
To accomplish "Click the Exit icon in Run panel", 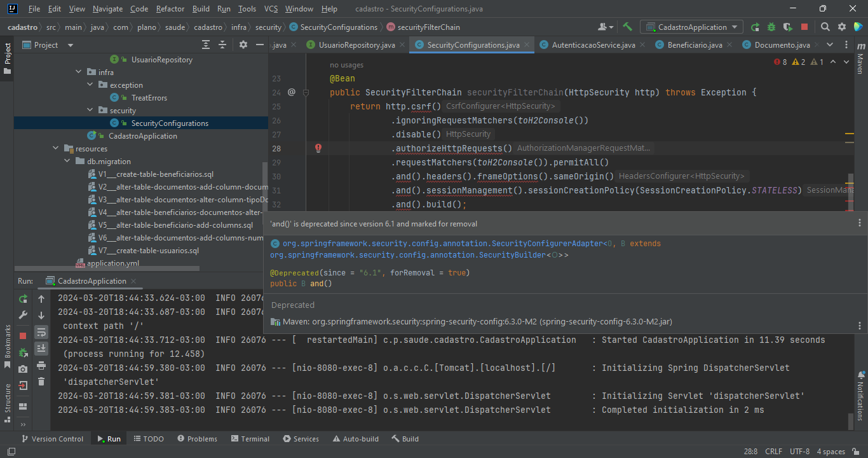I will (23, 385).
